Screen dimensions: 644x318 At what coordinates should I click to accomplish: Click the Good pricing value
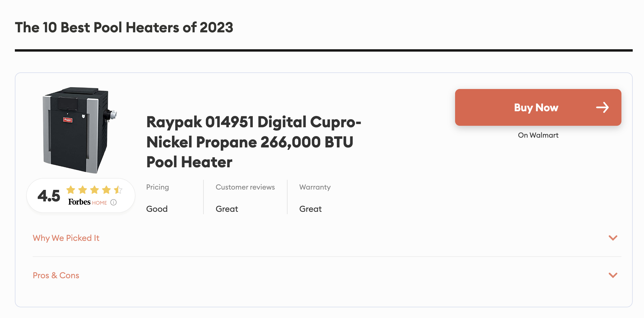[x=157, y=209]
